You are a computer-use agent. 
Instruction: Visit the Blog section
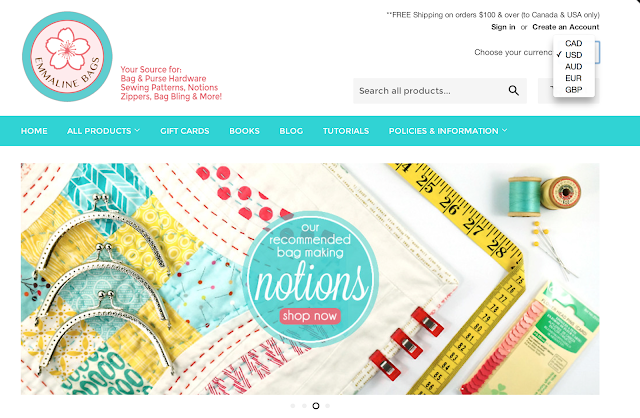click(x=291, y=131)
